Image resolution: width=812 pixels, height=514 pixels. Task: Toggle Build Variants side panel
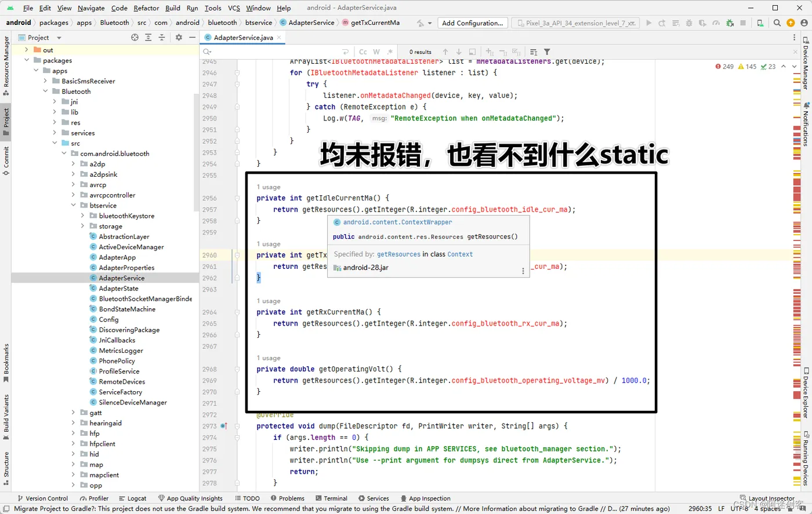[x=6, y=417]
